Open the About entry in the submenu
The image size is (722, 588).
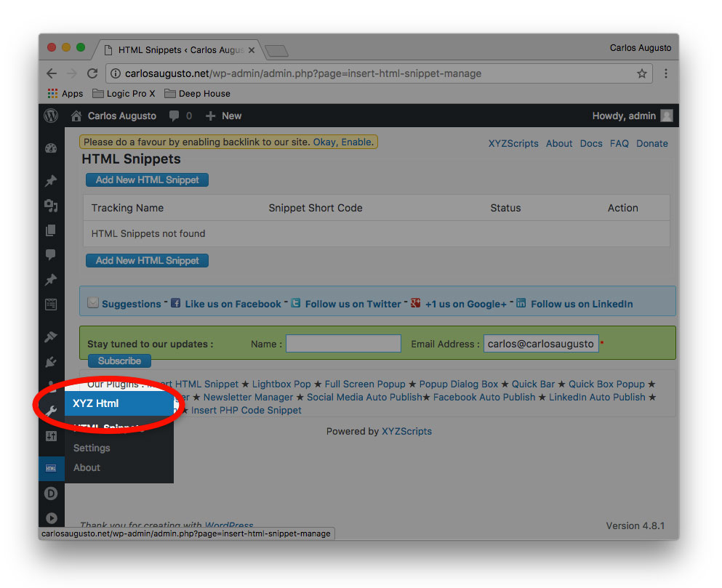tap(86, 468)
